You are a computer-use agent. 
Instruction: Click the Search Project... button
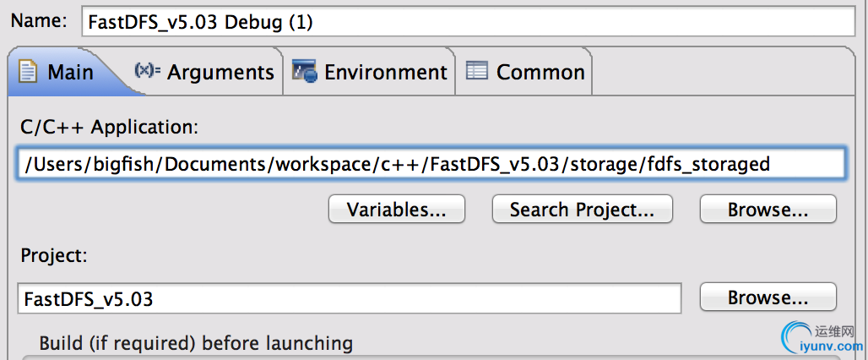(582, 210)
